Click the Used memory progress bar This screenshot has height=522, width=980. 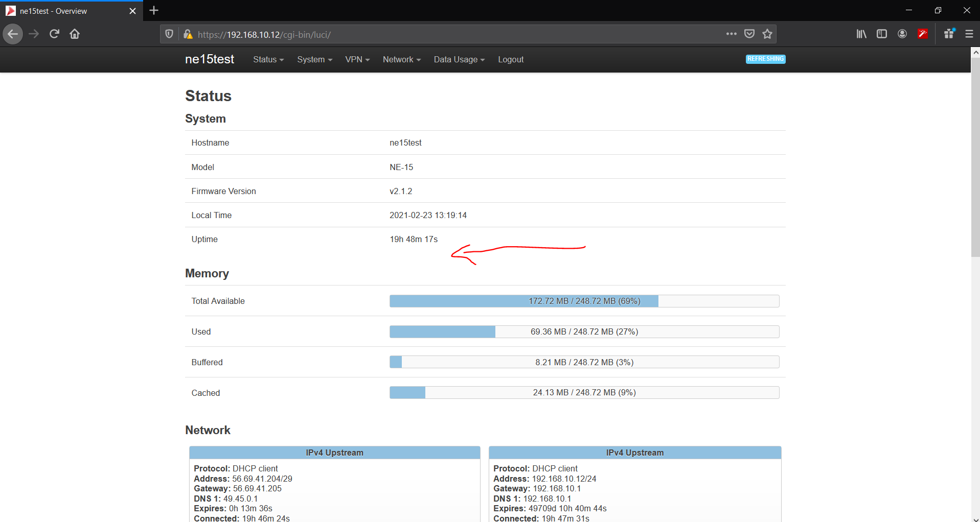click(584, 331)
